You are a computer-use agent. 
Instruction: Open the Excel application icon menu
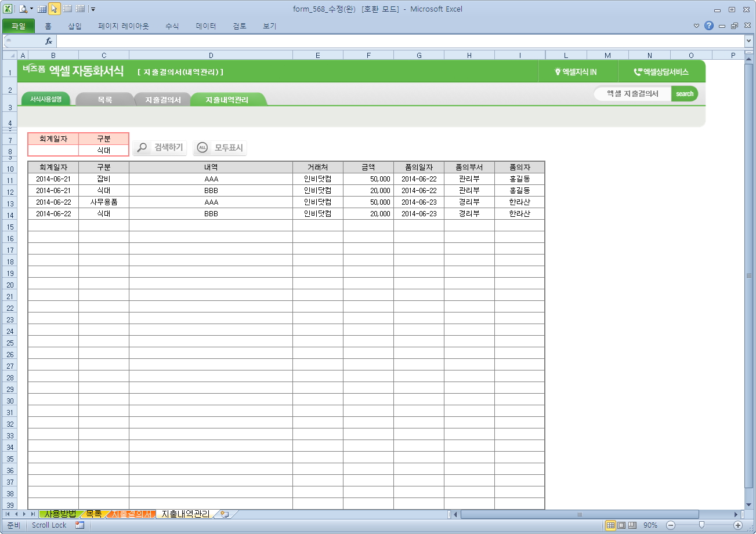[8, 9]
